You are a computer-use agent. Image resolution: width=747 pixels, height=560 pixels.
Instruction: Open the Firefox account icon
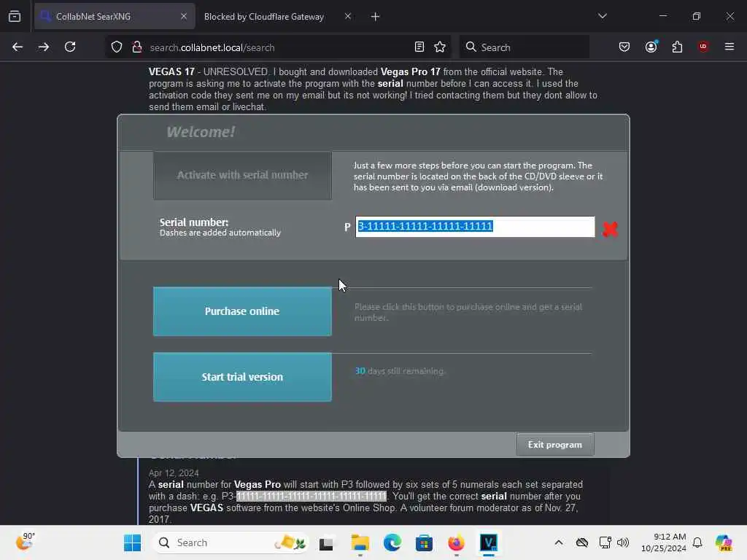[x=651, y=47]
